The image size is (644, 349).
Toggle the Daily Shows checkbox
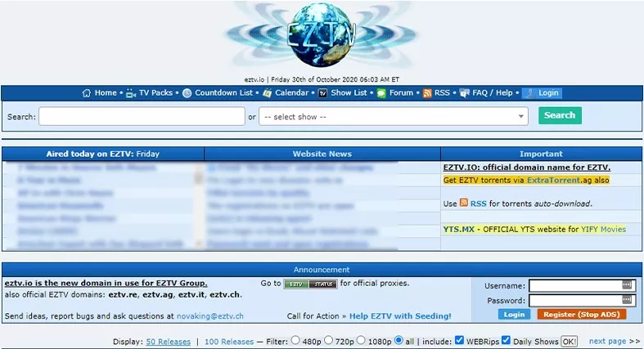coord(506,340)
